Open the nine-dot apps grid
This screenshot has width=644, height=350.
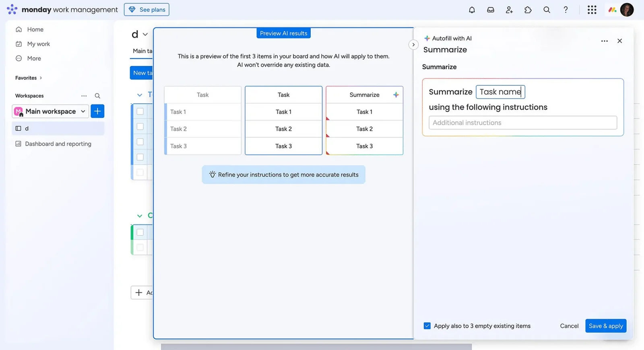pos(592,10)
